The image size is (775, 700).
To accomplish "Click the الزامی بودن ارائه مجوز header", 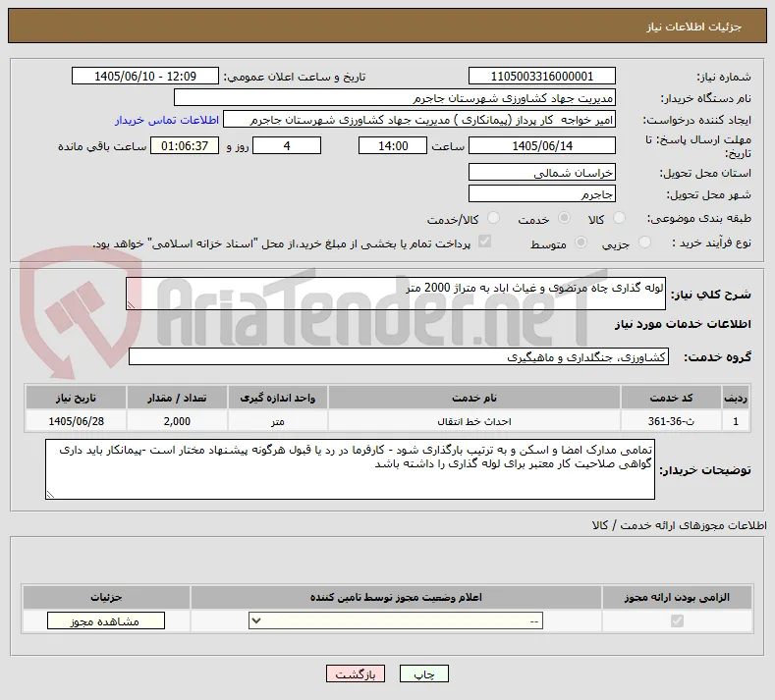I will click(x=677, y=597).
